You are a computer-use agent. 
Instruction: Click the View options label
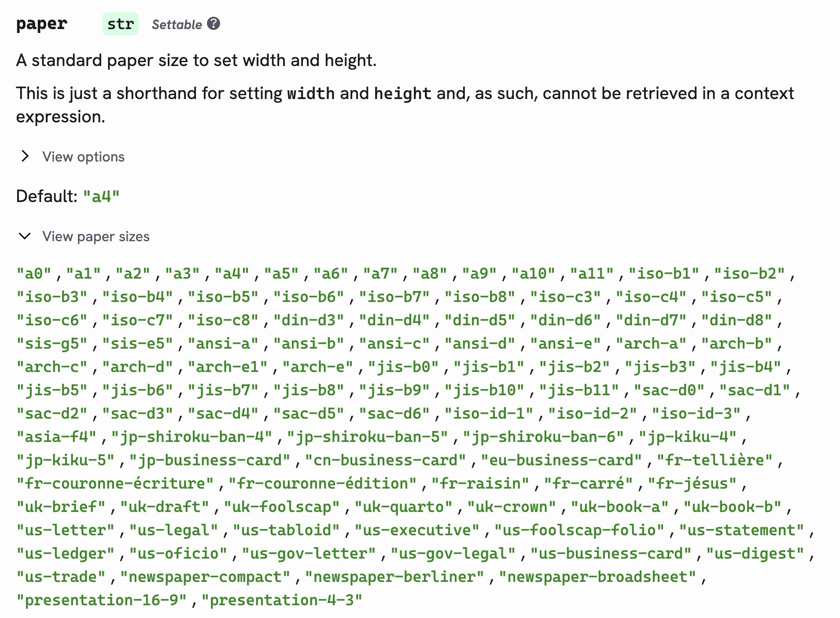tap(83, 157)
